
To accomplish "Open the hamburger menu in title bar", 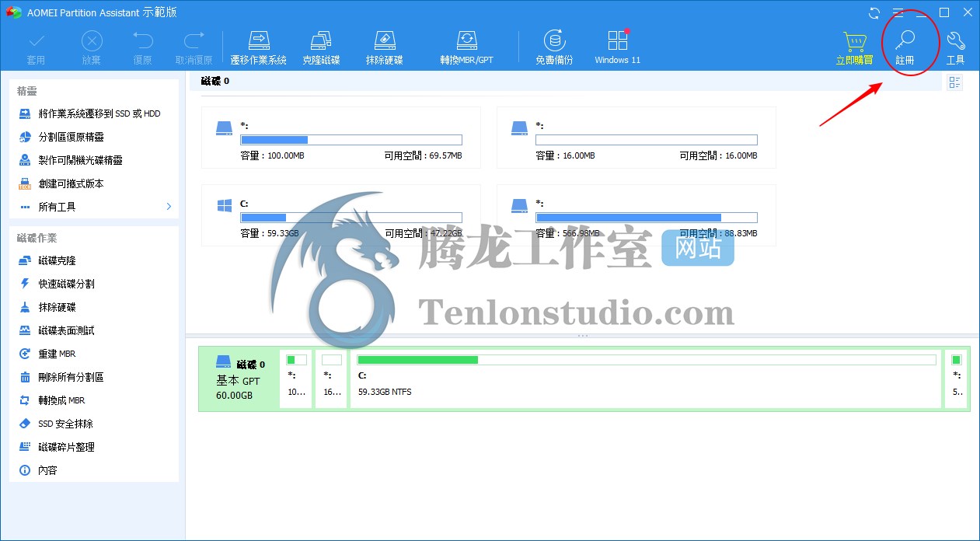I will coord(898,12).
